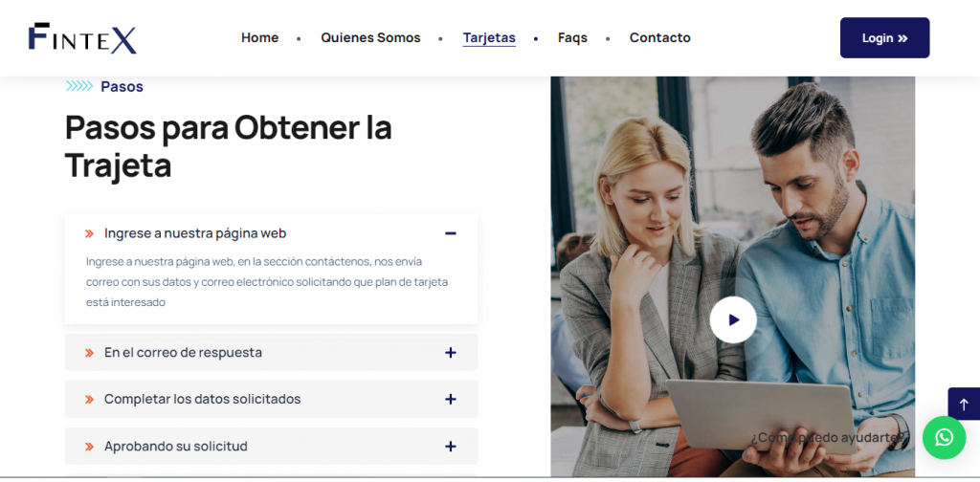Click the light blue arrows next to Pasos
The width and height of the screenshot is (980, 482).
[x=78, y=87]
